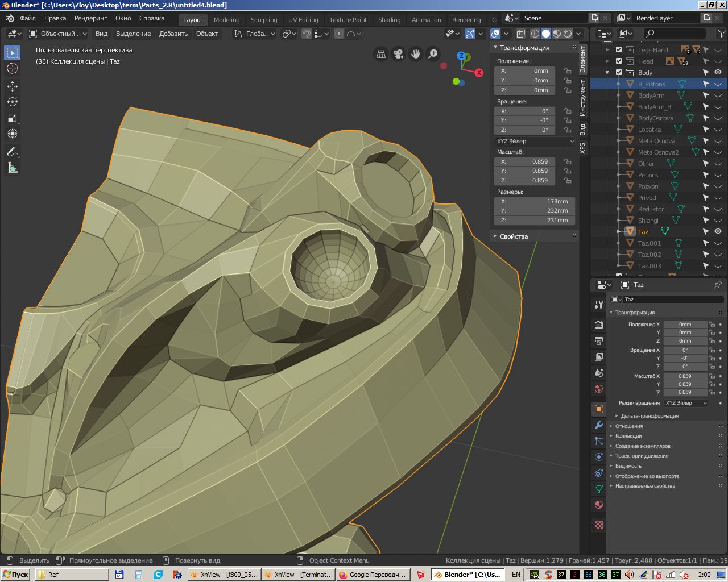Image resolution: width=728 pixels, height=582 pixels.
Task: Toggle perspective/orthographic grid view button
Action: (x=381, y=54)
